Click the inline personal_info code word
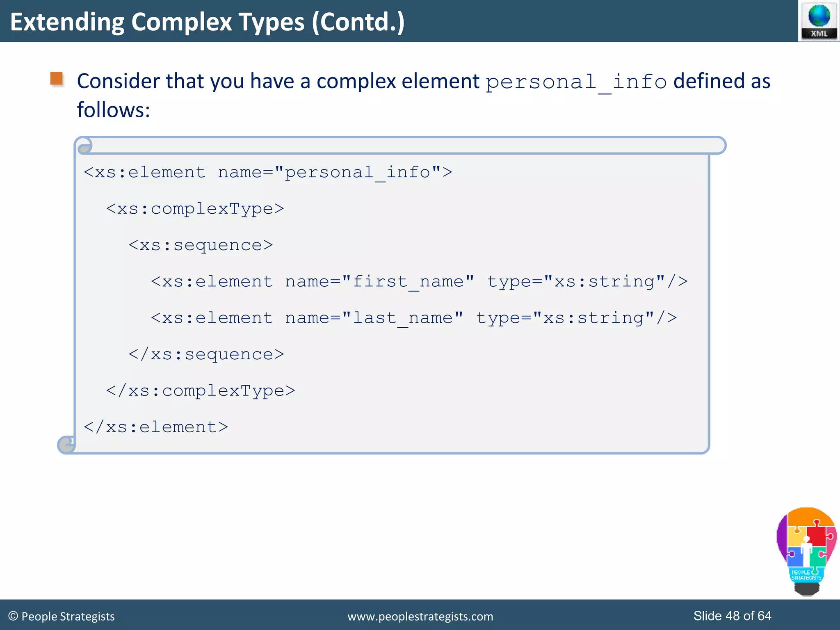 pos(576,82)
